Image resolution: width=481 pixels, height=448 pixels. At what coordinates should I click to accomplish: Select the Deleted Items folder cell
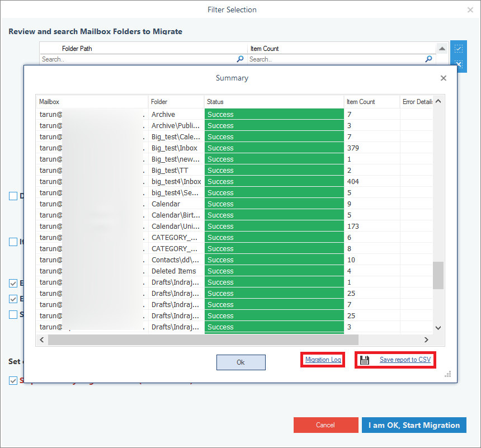point(176,271)
